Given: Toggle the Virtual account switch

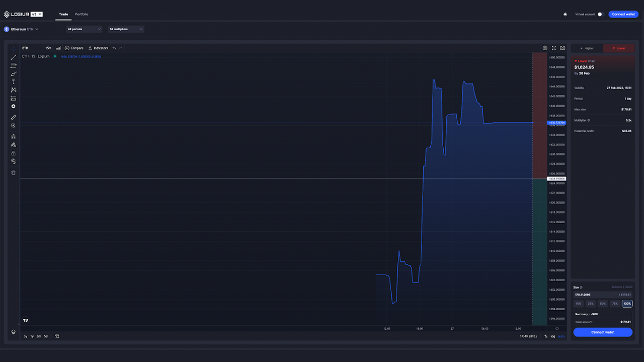Looking at the screenshot, I should (600, 14).
